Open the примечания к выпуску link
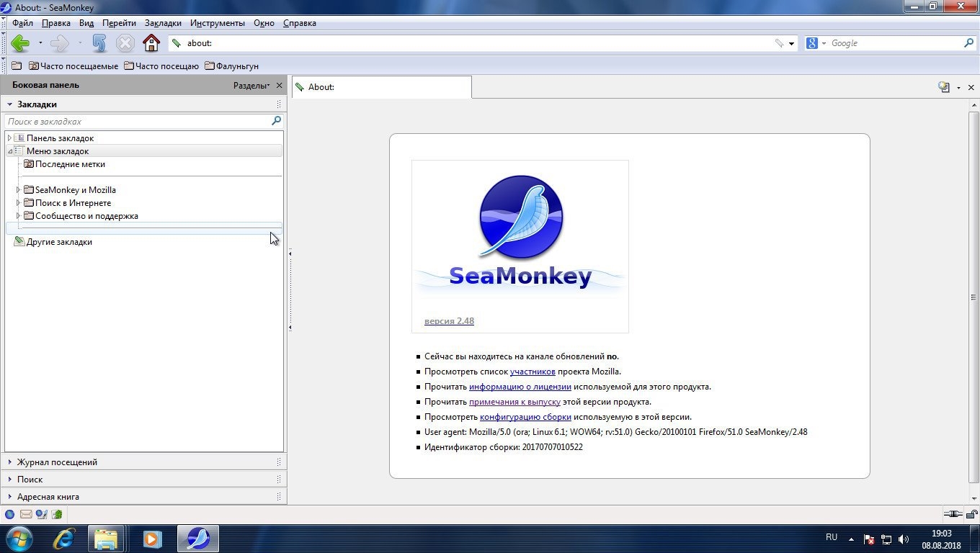Image resolution: width=980 pixels, height=553 pixels. click(514, 402)
